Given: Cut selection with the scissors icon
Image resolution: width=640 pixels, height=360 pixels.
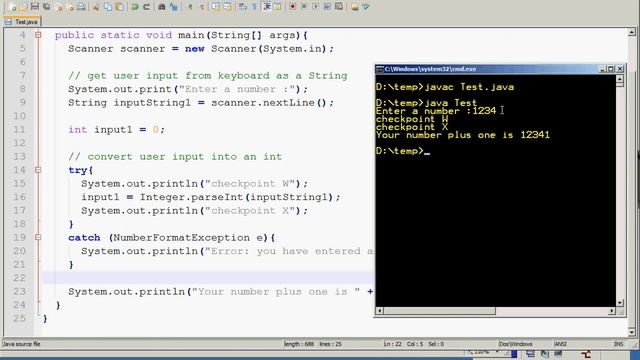Looking at the screenshot, I should point(96,7).
